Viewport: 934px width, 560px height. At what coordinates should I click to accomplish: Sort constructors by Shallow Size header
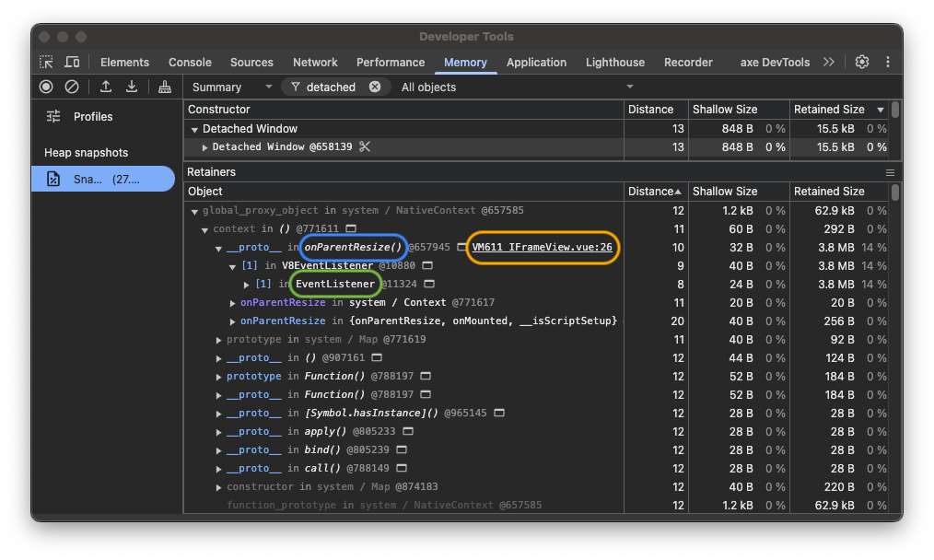[739, 110]
